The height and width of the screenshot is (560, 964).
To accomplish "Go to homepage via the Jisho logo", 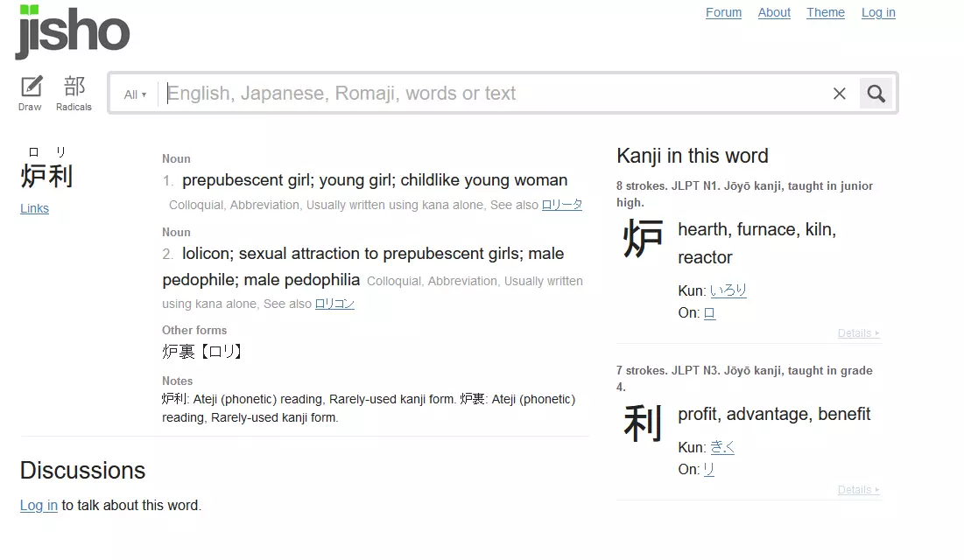I will click(73, 32).
